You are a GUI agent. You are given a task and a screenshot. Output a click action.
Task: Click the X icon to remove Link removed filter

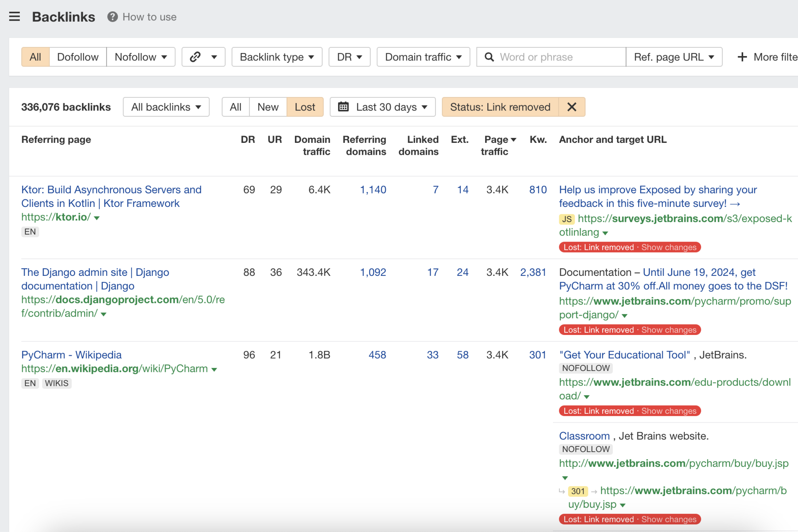coord(571,107)
